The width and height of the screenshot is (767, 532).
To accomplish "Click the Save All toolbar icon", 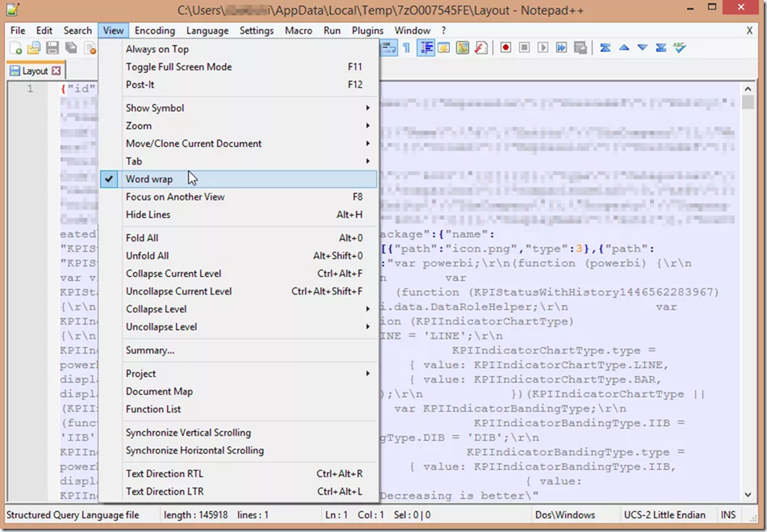I will point(71,48).
